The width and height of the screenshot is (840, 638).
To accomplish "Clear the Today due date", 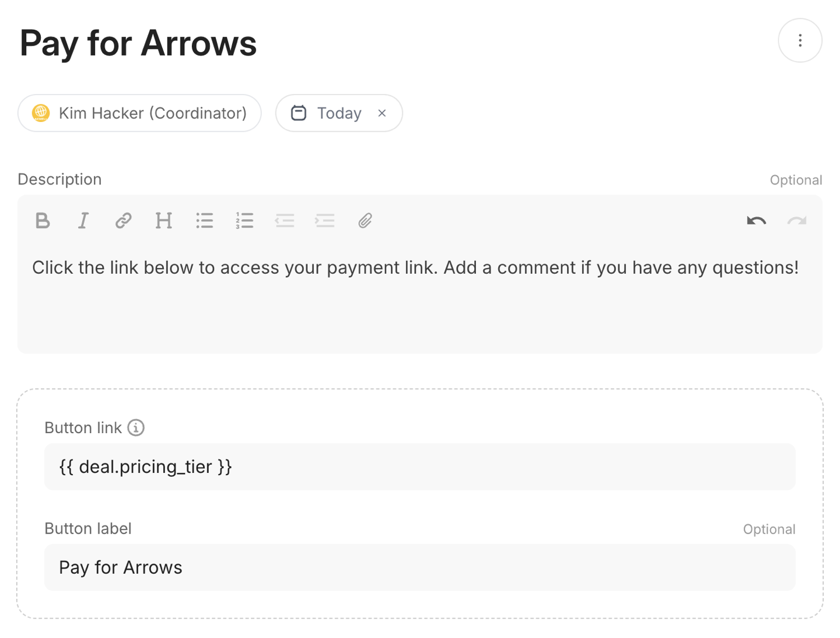I will [x=382, y=113].
